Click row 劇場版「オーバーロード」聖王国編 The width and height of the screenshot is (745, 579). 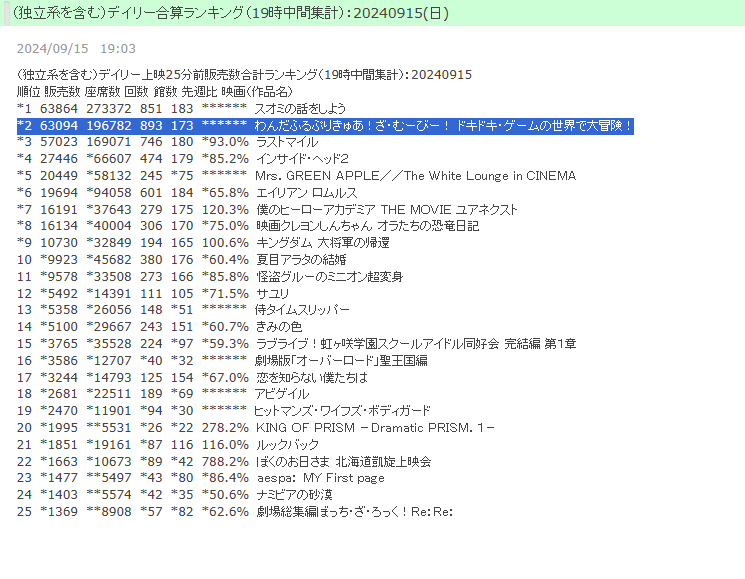click(x=222, y=361)
